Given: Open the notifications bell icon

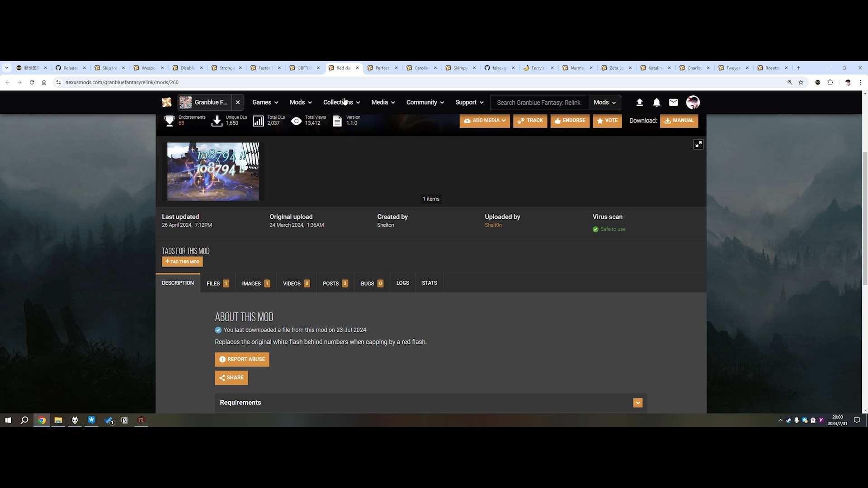Looking at the screenshot, I should (656, 103).
